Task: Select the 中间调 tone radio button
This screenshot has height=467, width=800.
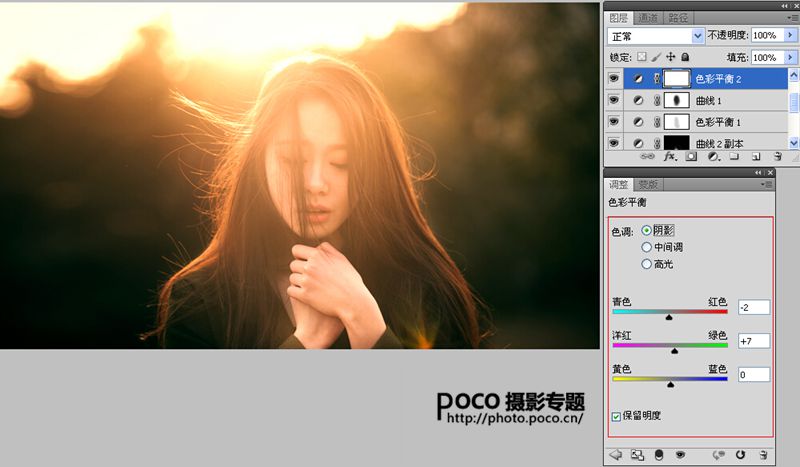Action: (646, 248)
